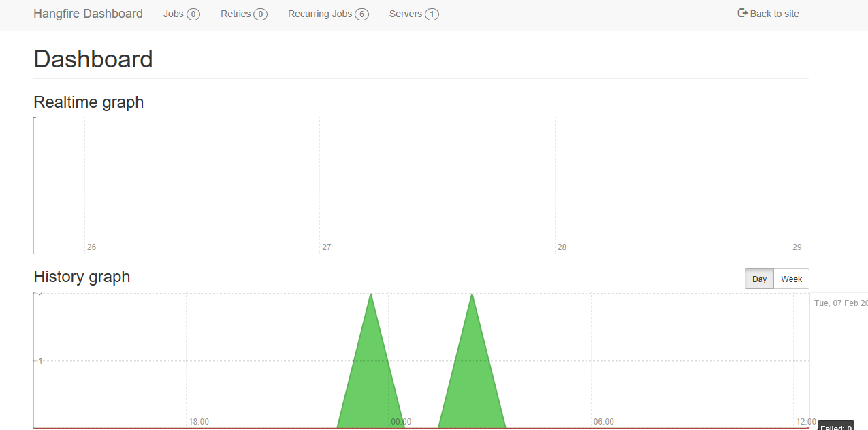Switch history graph to Day view

[759, 279]
